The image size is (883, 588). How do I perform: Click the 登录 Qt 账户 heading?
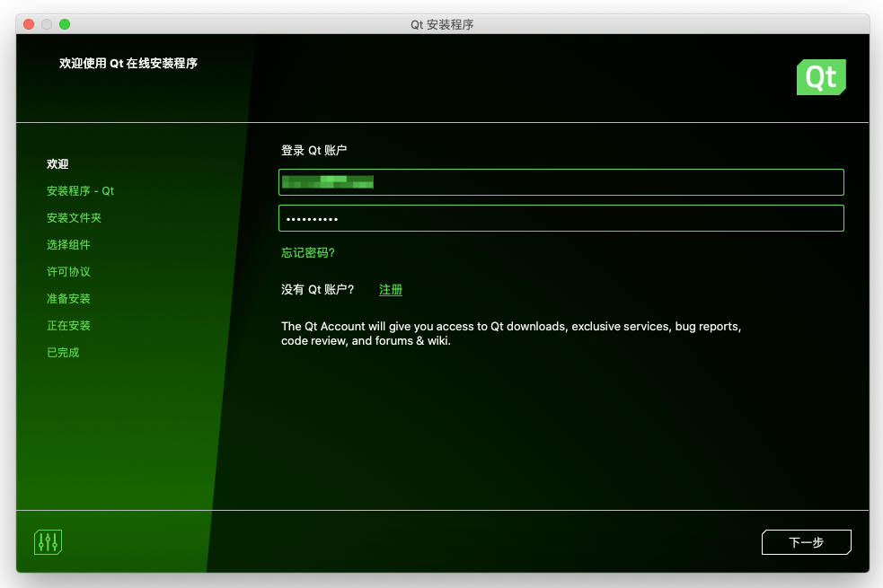pos(313,150)
